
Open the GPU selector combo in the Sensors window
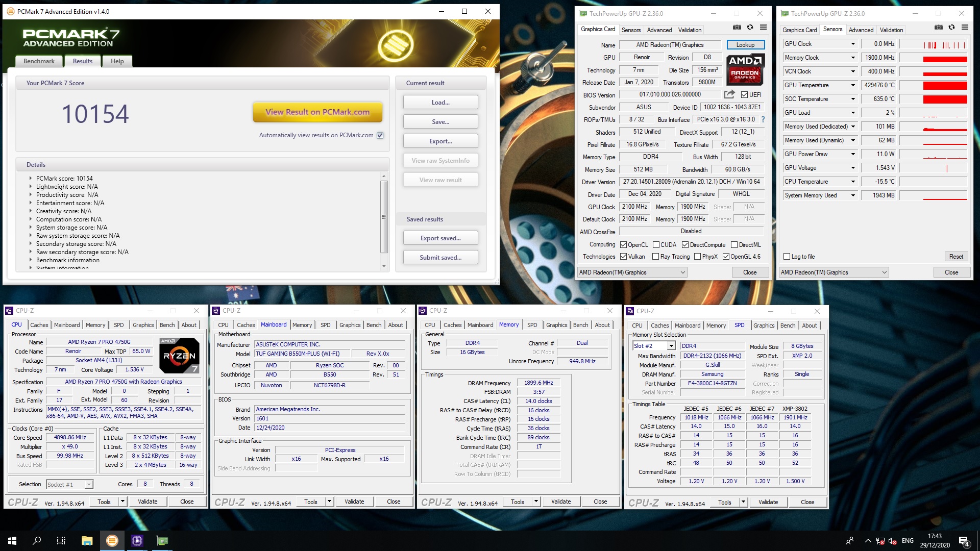[834, 272]
